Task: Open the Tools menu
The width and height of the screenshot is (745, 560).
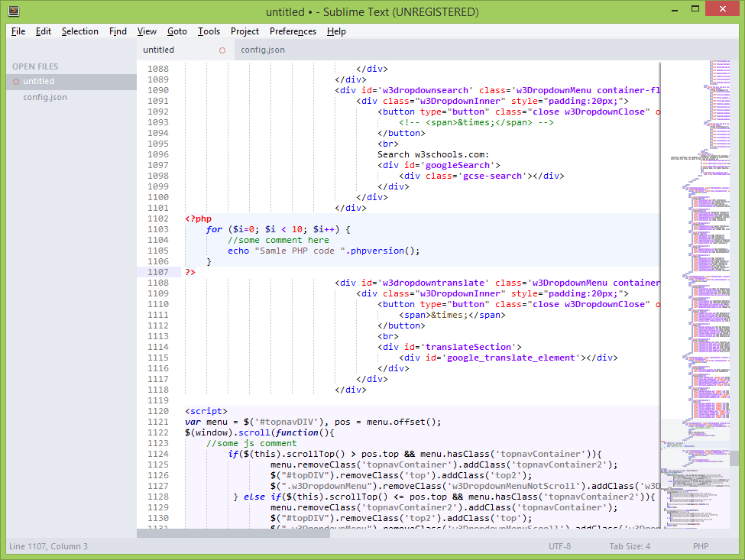Action: click(209, 31)
